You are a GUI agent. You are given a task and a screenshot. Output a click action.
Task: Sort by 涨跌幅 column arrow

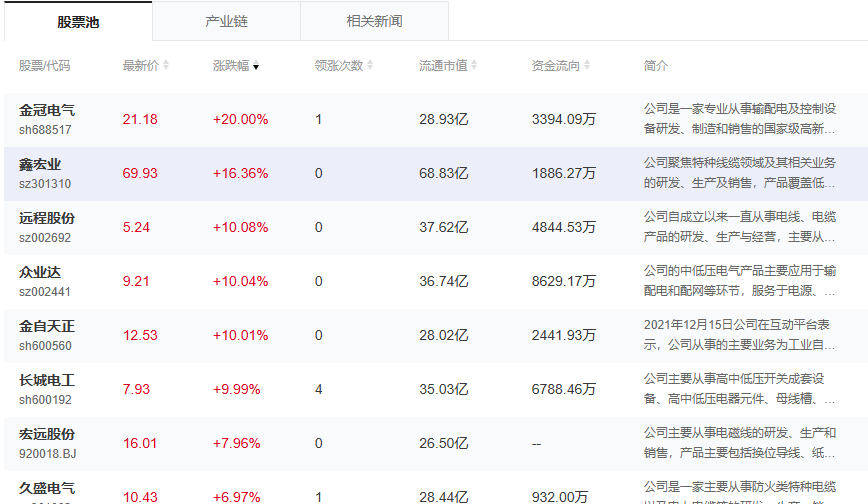click(x=256, y=66)
